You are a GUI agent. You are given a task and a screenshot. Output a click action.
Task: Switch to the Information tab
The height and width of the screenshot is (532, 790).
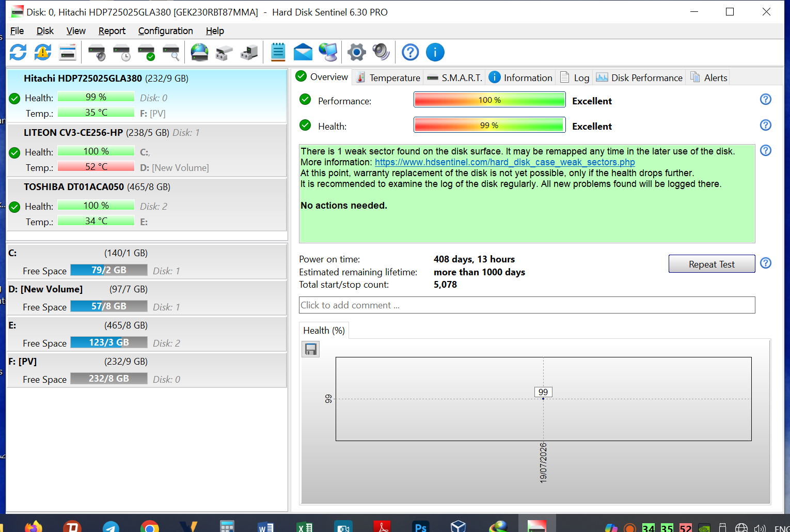pyautogui.click(x=521, y=77)
